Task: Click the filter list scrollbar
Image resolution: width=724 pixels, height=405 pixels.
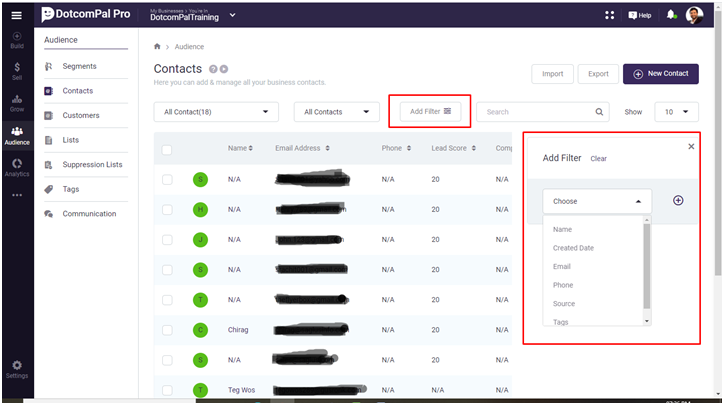Action: [647, 266]
